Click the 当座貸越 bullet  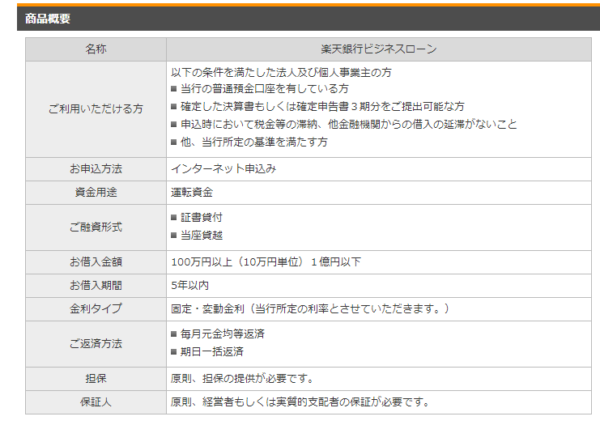point(197,235)
